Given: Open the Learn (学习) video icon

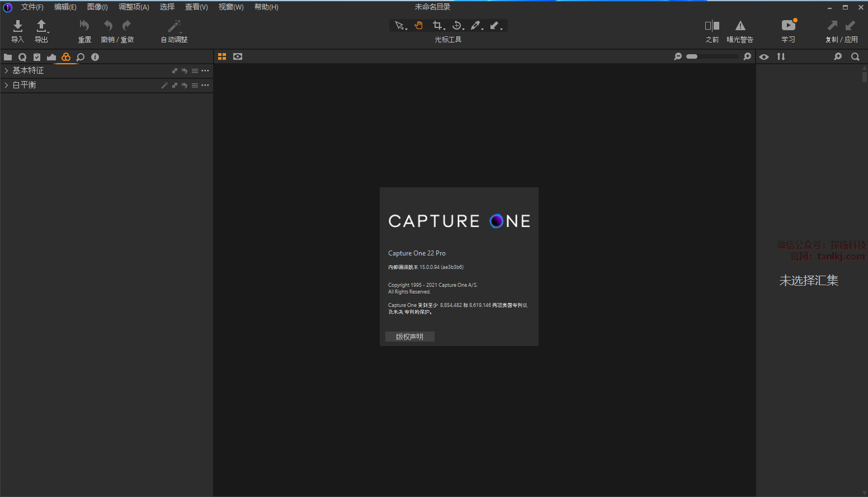Looking at the screenshot, I should point(788,26).
